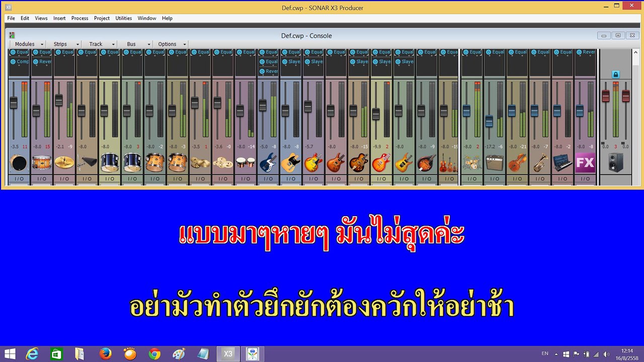Screen dimensions: 644x362
Task: Open the Views menu
Action: click(41, 18)
